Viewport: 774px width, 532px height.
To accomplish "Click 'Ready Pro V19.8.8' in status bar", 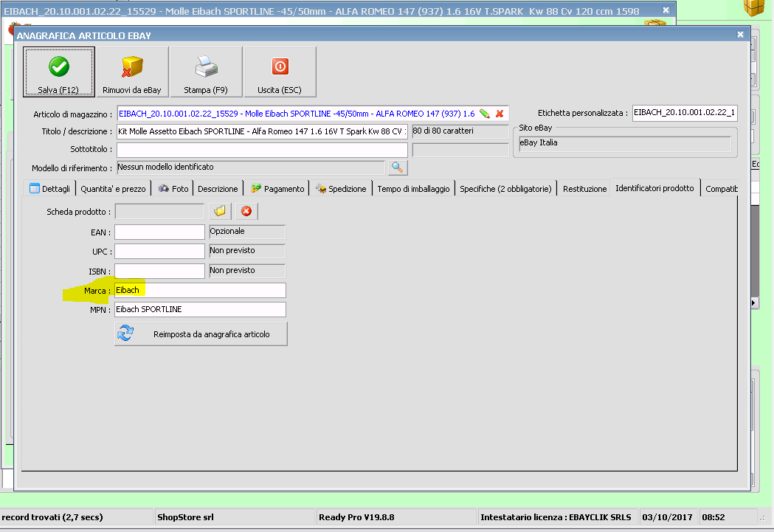I will (356, 517).
